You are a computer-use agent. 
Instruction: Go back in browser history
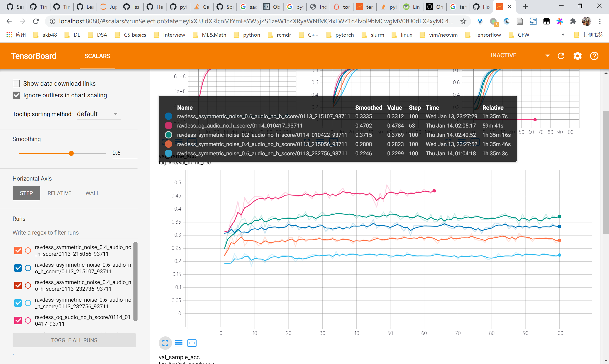tap(9, 21)
